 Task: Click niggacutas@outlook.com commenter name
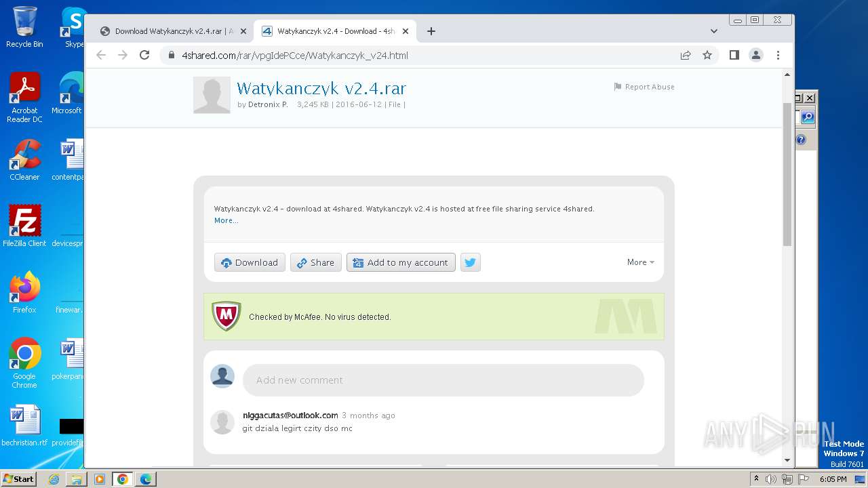290,415
